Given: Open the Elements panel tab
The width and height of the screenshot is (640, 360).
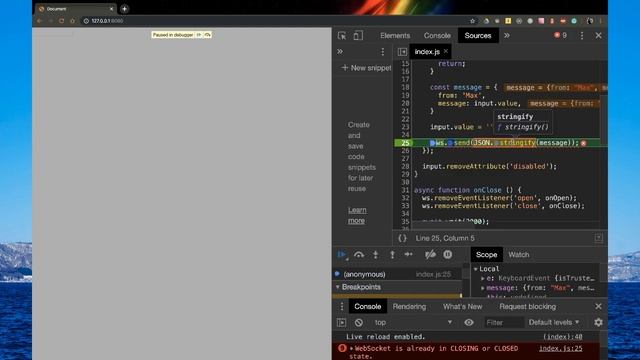Looking at the screenshot, I should (395, 36).
